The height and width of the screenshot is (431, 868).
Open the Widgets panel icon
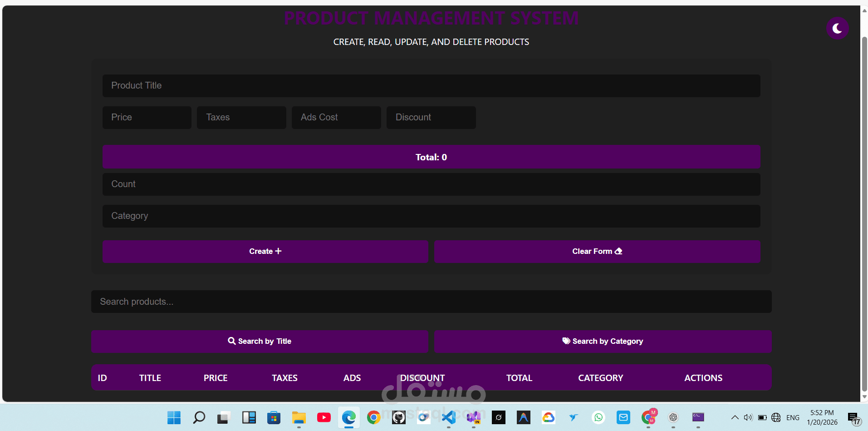click(249, 417)
